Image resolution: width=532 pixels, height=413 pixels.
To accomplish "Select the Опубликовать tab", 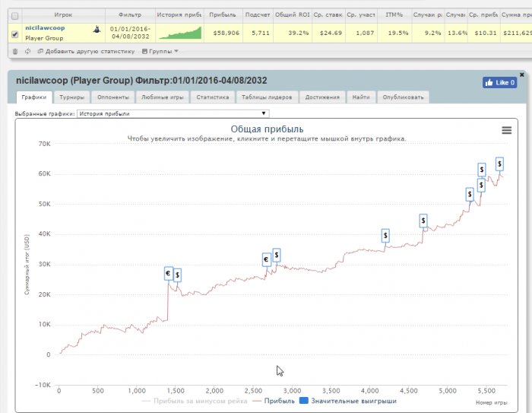I will [403, 97].
